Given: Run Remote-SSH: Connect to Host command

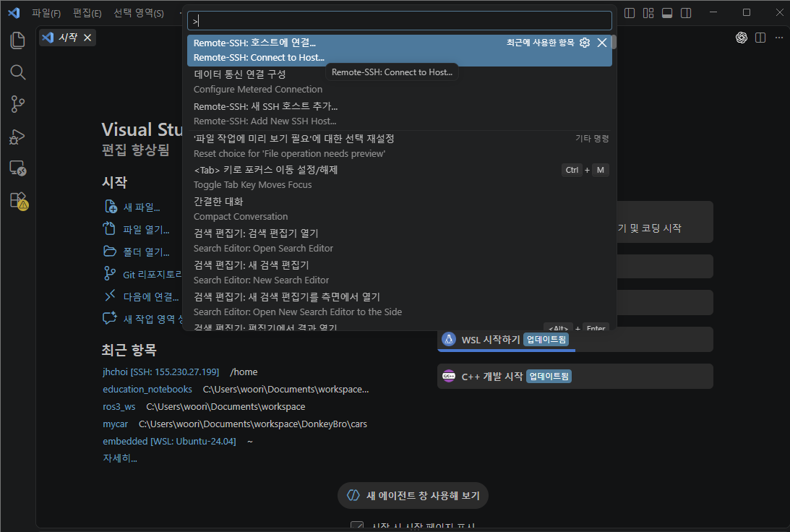Looking at the screenshot, I should [400, 51].
